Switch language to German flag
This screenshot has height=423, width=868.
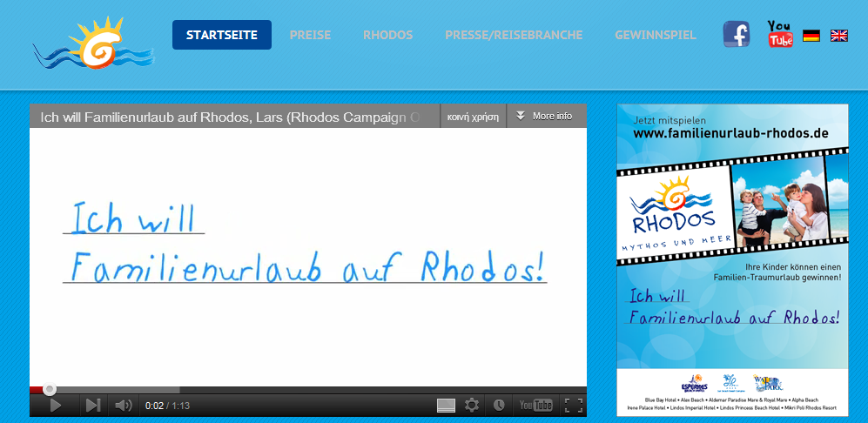(811, 36)
